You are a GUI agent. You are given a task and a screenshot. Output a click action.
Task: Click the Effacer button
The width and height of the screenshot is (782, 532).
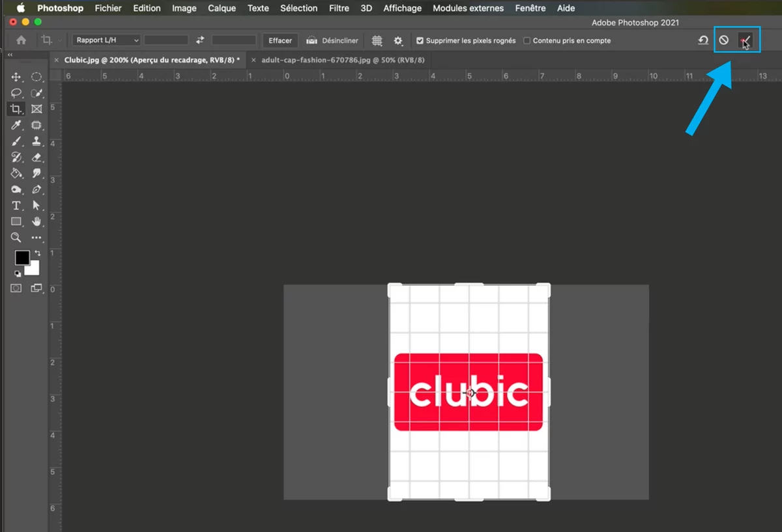tap(280, 40)
